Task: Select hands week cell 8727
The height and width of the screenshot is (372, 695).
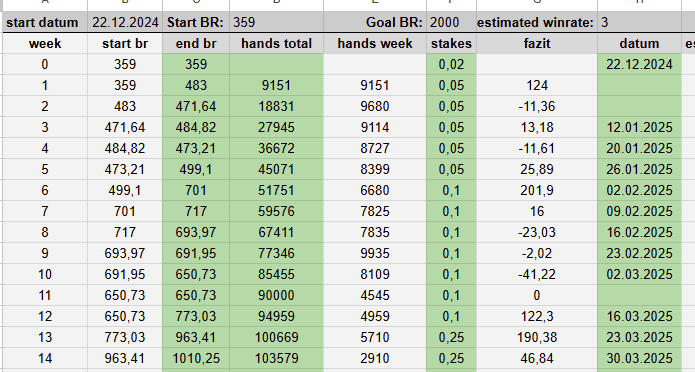Action: [375, 148]
